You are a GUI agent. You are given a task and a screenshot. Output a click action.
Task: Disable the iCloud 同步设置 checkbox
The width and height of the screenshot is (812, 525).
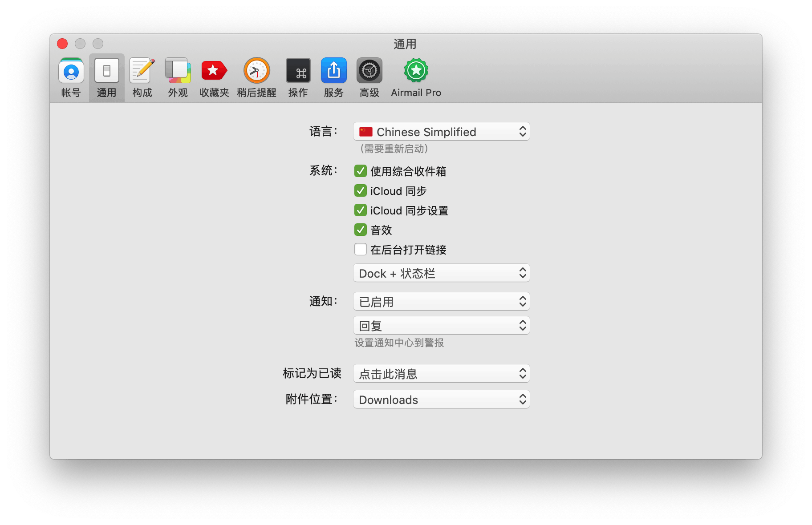[361, 210]
